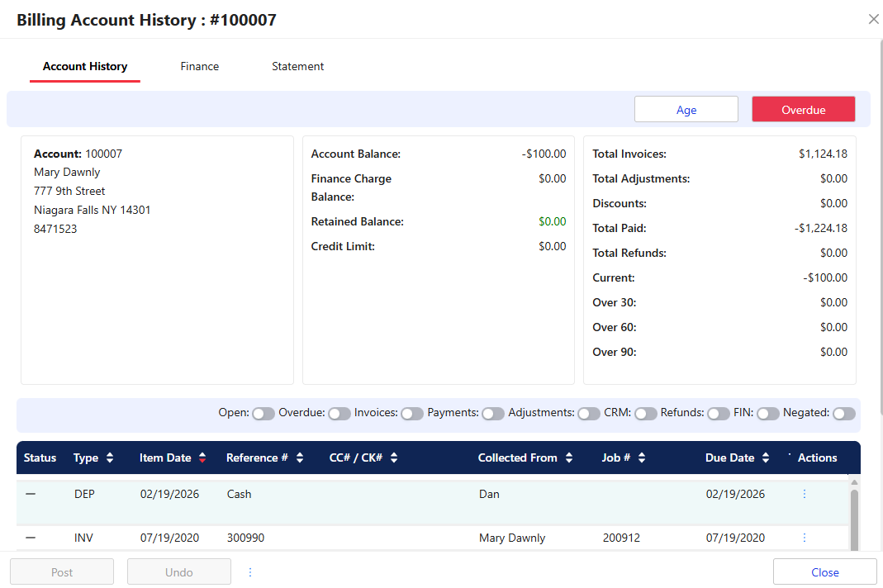Sort by CC# / CK# column
This screenshot has height=588, width=883.
tap(394, 458)
